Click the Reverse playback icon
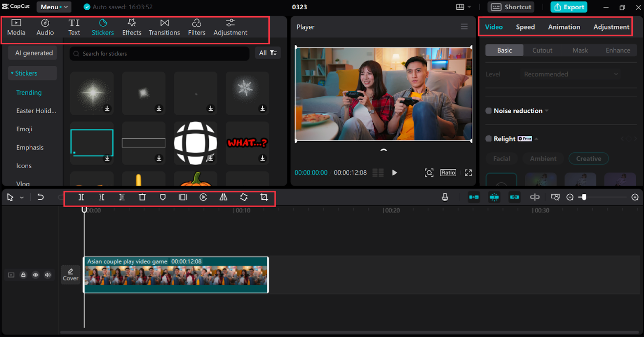644x337 pixels. [x=203, y=197]
